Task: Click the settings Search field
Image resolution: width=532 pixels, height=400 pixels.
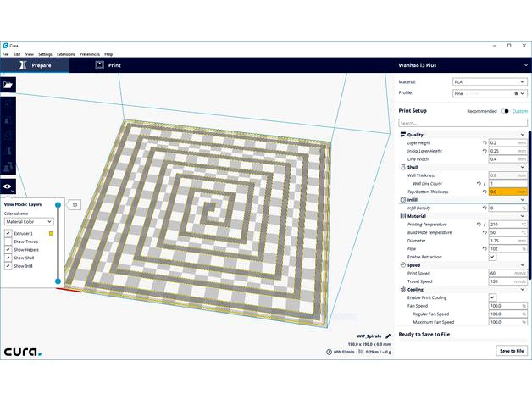Action: point(463,123)
